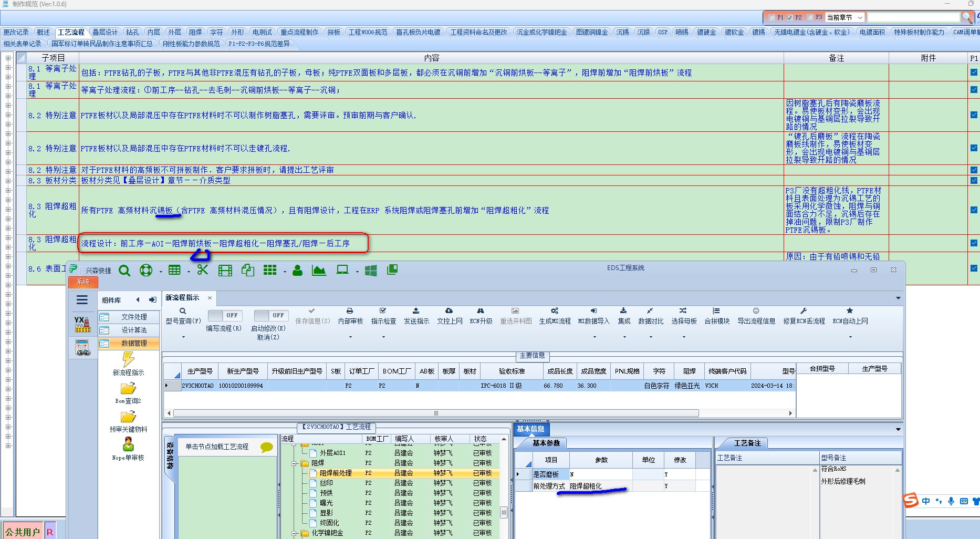Toggle P1 checkbox for 流程设计 row
This screenshot has width=980, height=539.
[x=974, y=243]
